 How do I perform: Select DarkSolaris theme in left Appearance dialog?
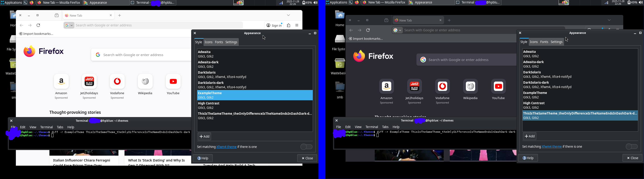tap(255, 75)
